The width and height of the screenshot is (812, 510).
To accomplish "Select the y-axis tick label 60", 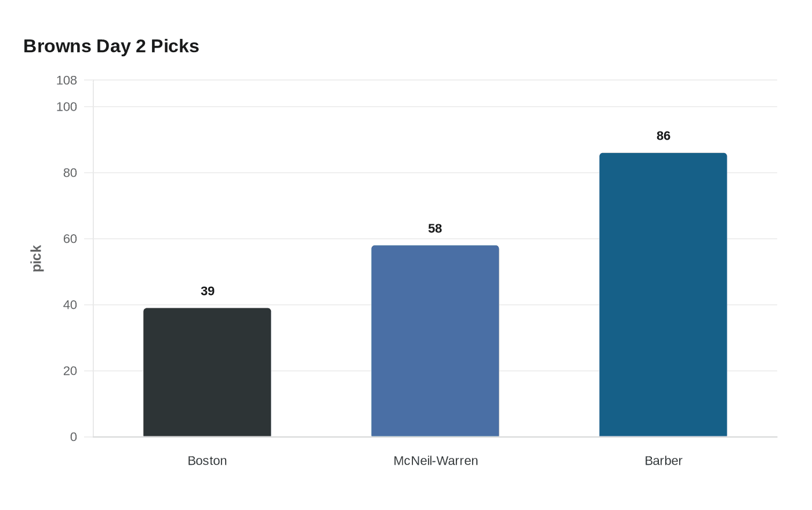I will (x=70, y=239).
